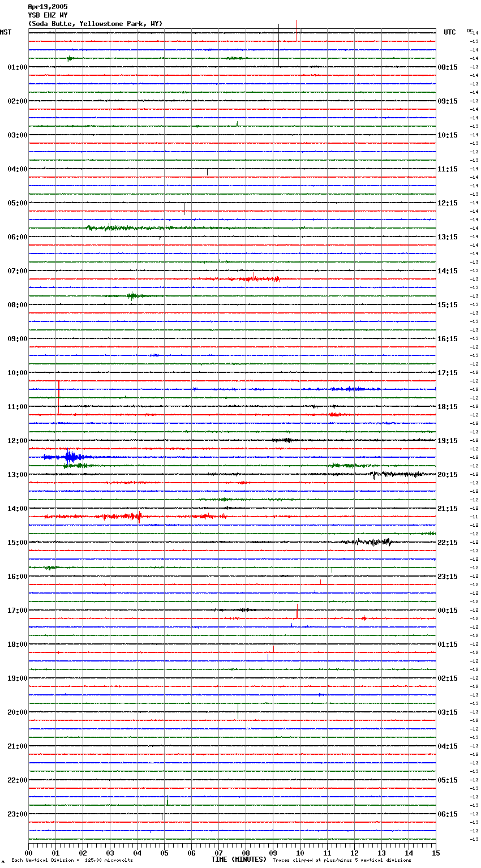Click the UTC timezone header
Image resolution: width=481 pixels, height=868 pixels.
point(449,32)
